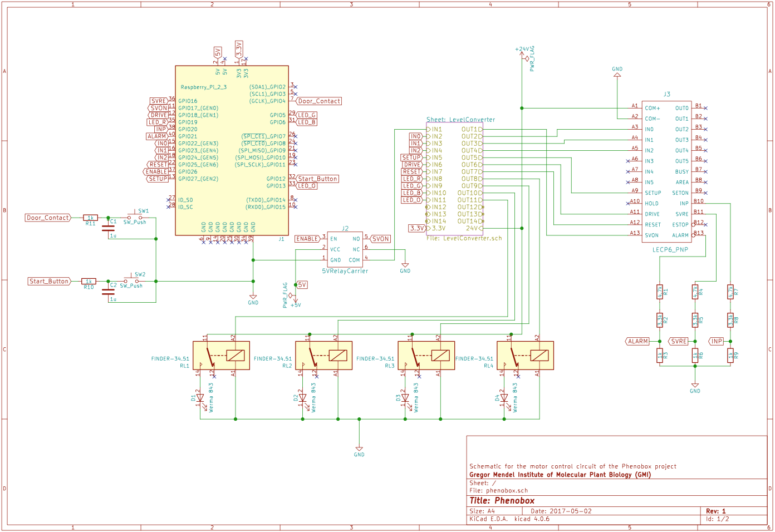
Task: Click LED_O label at GPIO13 pin
Action: click(x=307, y=186)
